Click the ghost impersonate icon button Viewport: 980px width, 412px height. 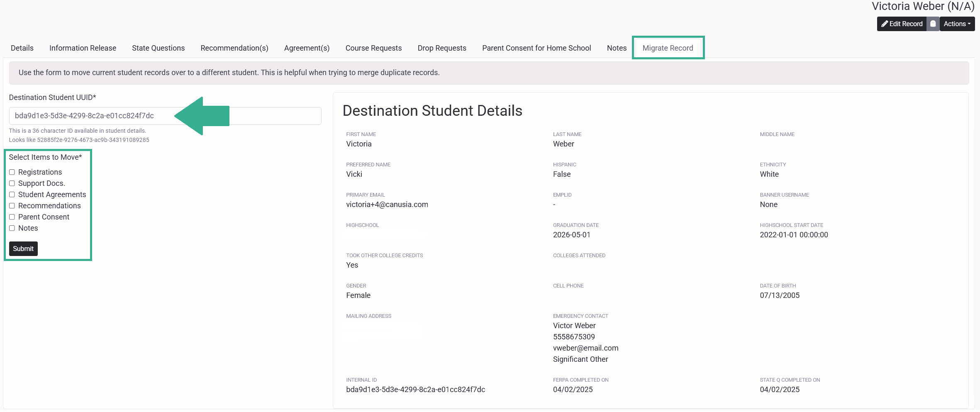coord(933,24)
